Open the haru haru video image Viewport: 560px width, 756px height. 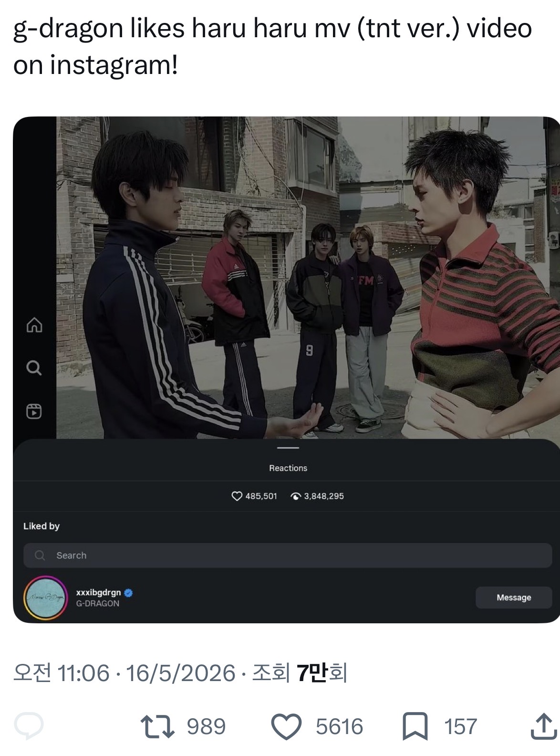(x=308, y=278)
